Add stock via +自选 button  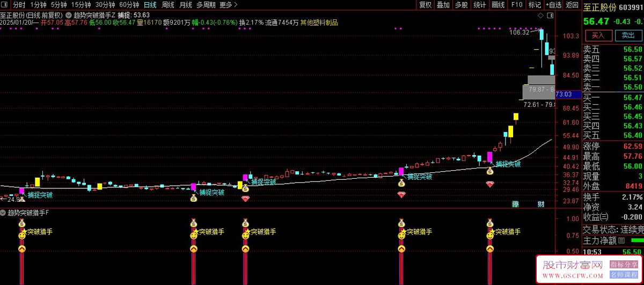click(x=553, y=5)
